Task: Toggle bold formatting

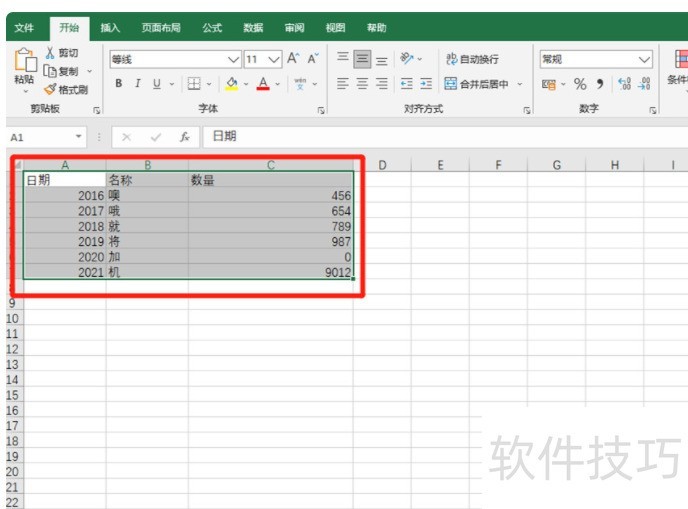Action: 119,84
